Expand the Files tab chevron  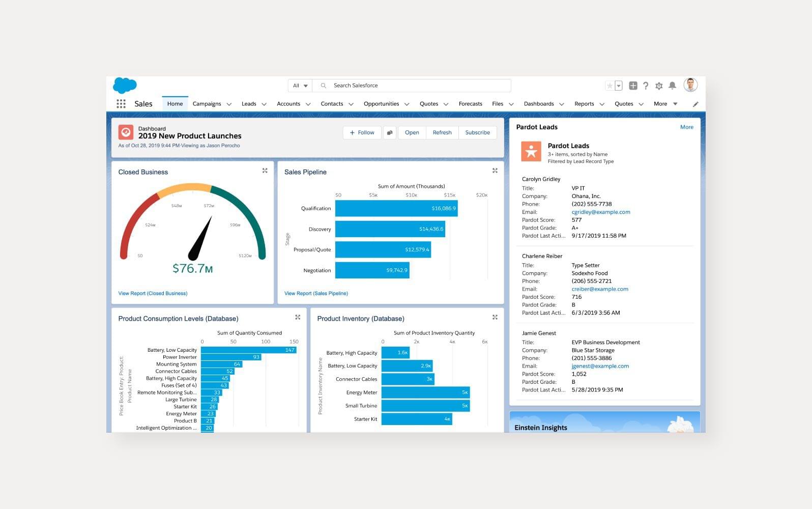pos(511,104)
